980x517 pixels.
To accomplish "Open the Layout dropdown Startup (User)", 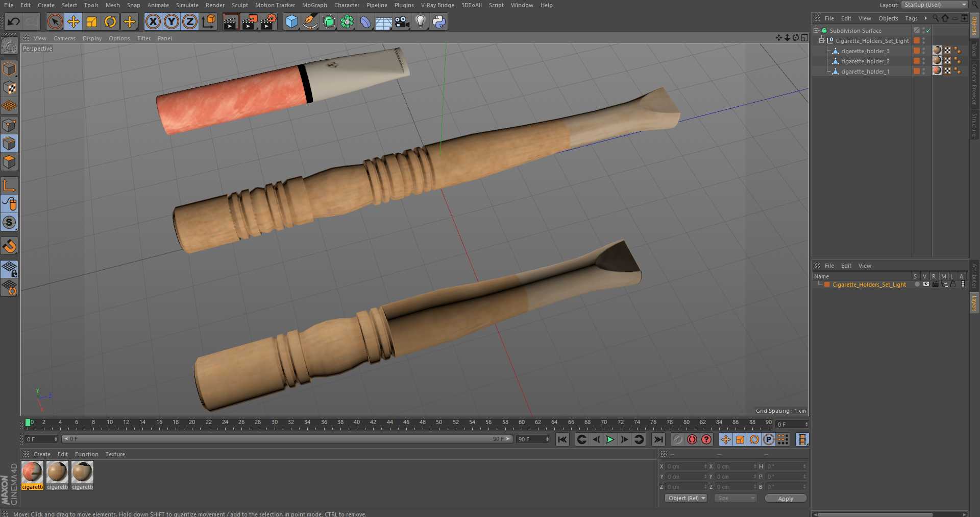I will click(x=935, y=5).
